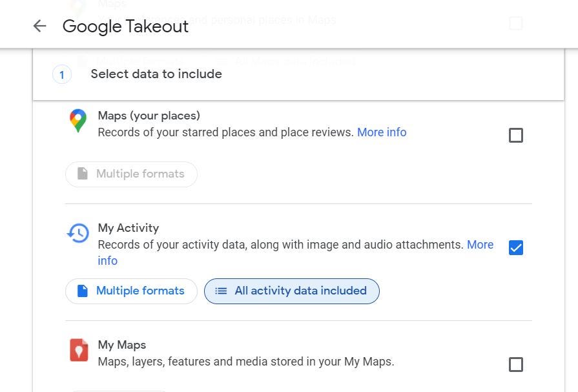Click the My Activity clock icon

coord(77,233)
